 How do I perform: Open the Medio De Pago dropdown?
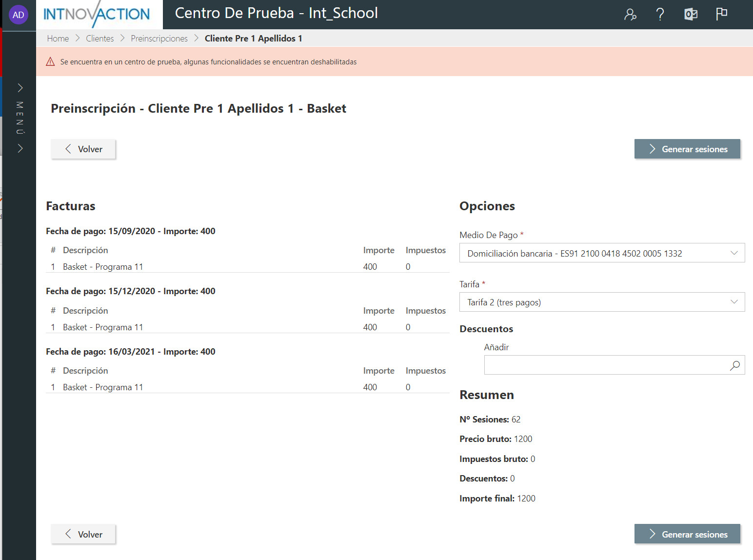(x=602, y=253)
